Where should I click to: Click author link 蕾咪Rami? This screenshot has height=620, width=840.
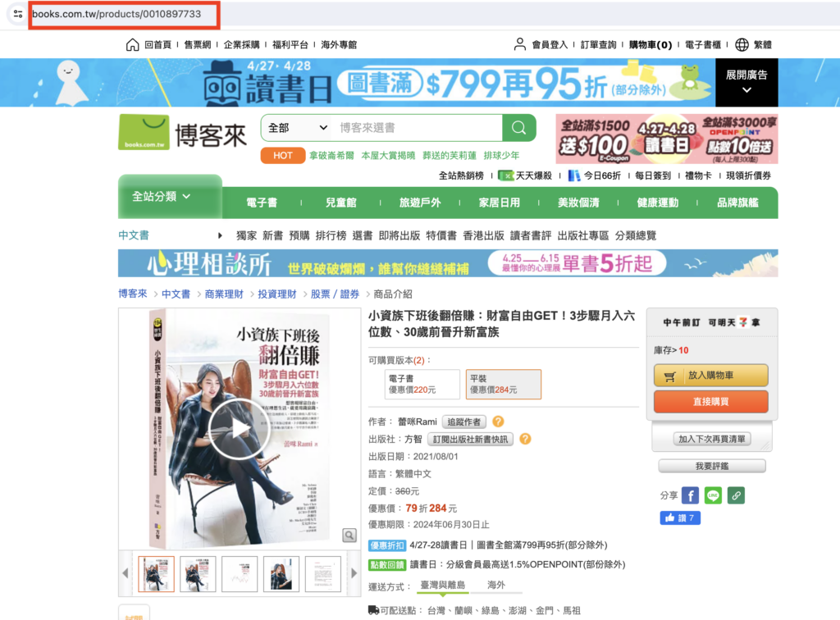[x=418, y=422]
